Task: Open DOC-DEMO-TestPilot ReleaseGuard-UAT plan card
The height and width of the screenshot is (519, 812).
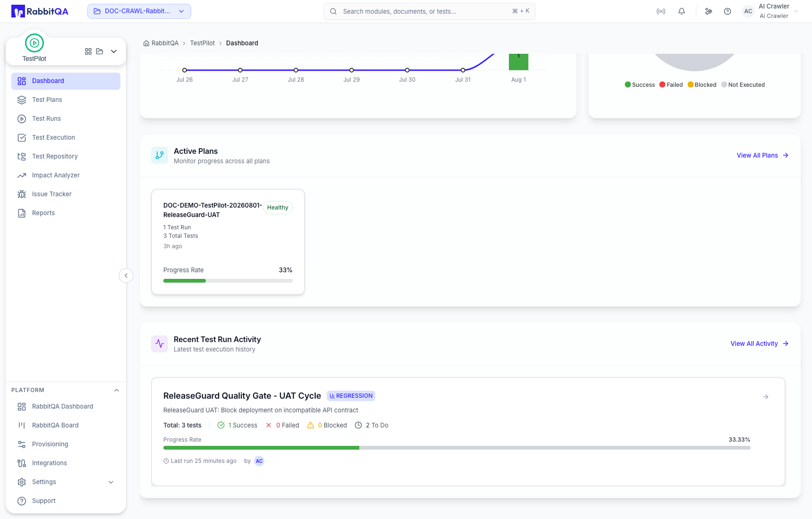Action: (228, 242)
